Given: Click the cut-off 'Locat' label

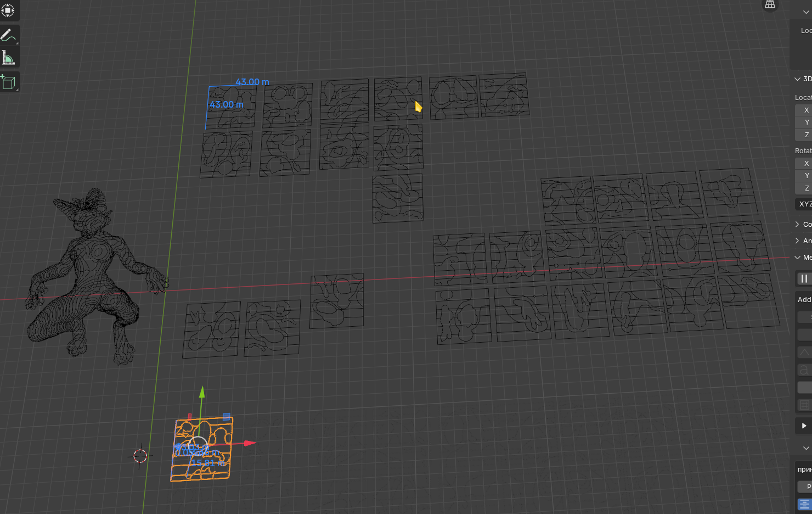Looking at the screenshot, I should point(803,97).
